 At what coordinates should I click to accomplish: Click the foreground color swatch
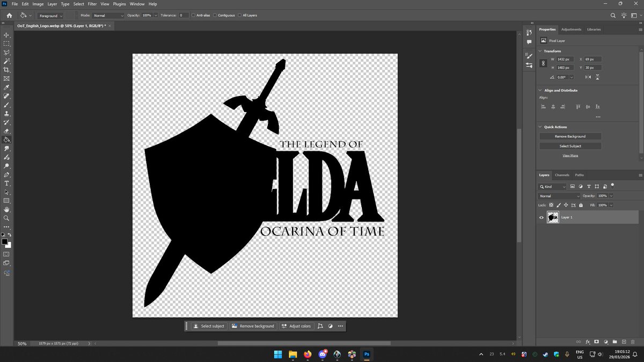click(5, 242)
